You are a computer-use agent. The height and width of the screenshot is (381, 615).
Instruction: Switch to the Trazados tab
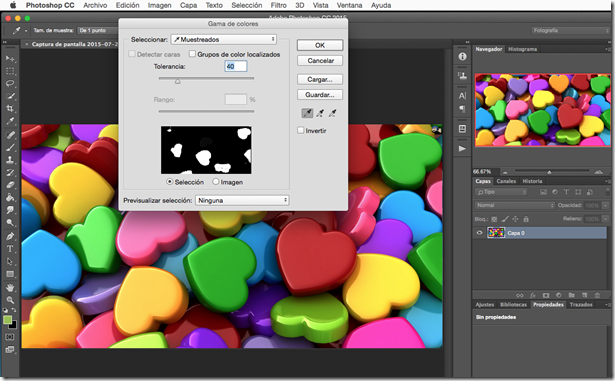[x=581, y=304]
